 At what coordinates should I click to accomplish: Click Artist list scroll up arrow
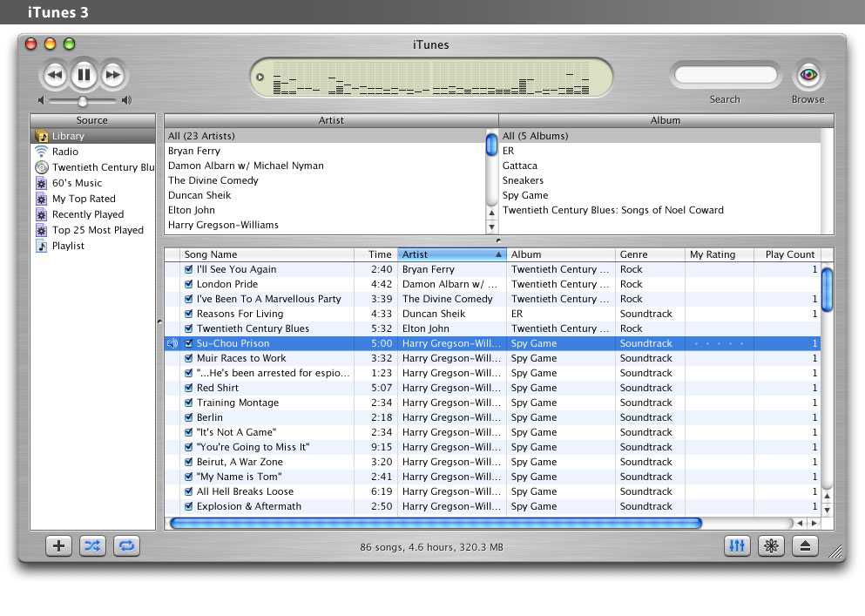(491, 213)
